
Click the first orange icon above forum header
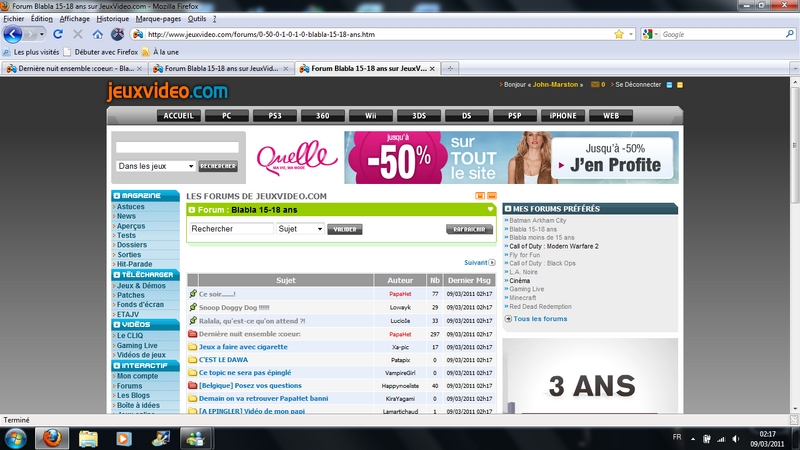[480, 196]
